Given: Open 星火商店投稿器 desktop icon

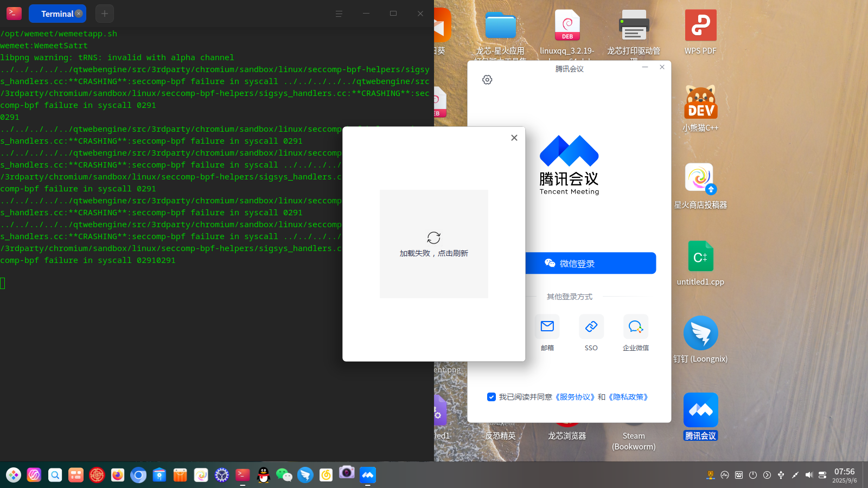Looking at the screenshot, I should (700, 185).
